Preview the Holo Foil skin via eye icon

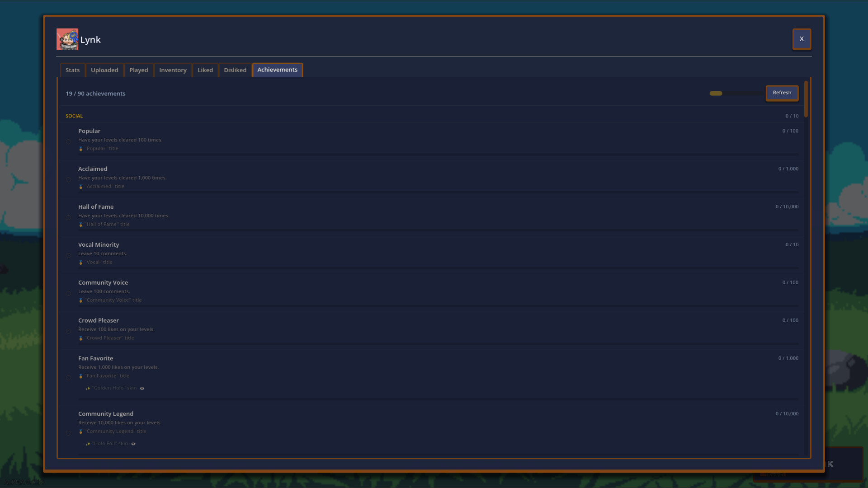133,444
